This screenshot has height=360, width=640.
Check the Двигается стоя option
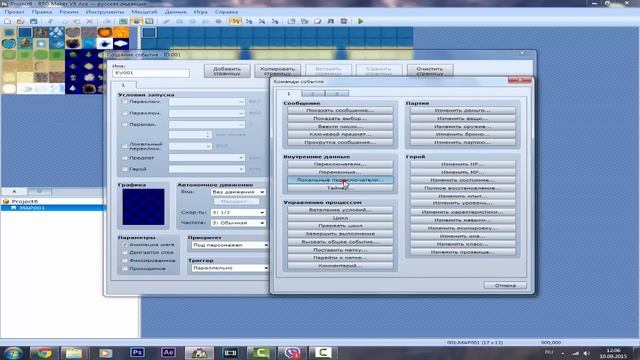pyautogui.click(x=125, y=253)
